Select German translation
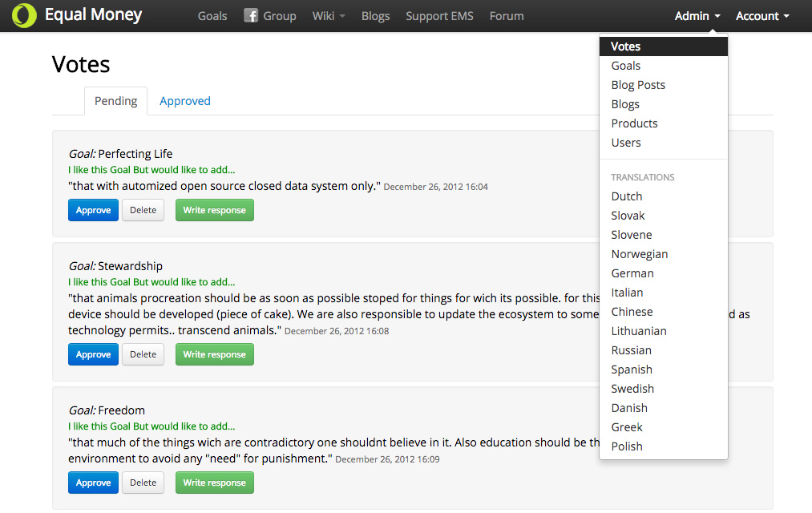This screenshot has height=513, width=812. coord(632,273)
